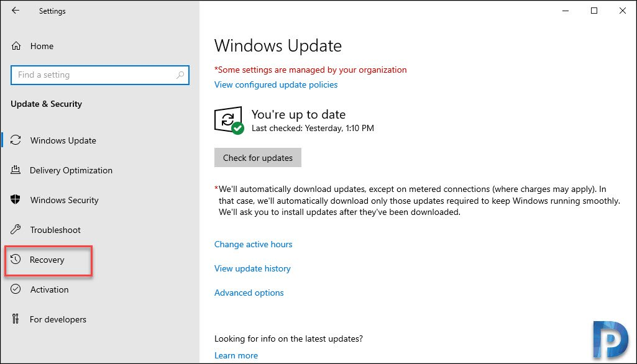Open Change active hours link

253,244
